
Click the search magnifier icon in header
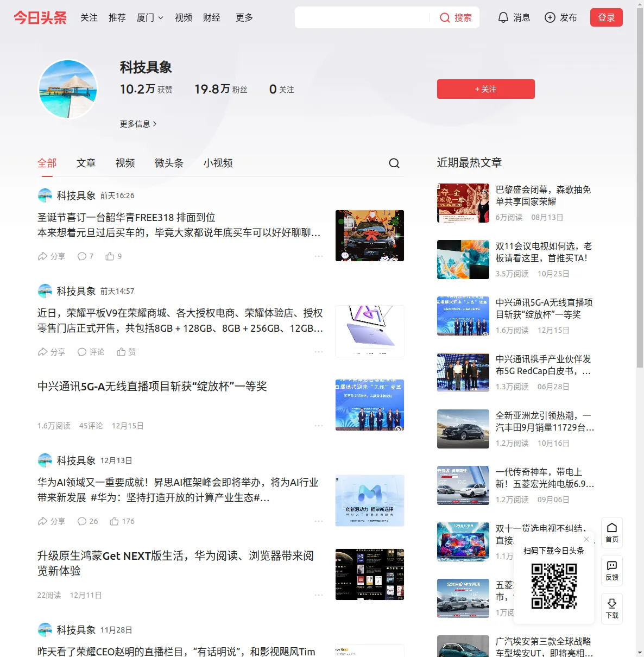click(445, 17)
